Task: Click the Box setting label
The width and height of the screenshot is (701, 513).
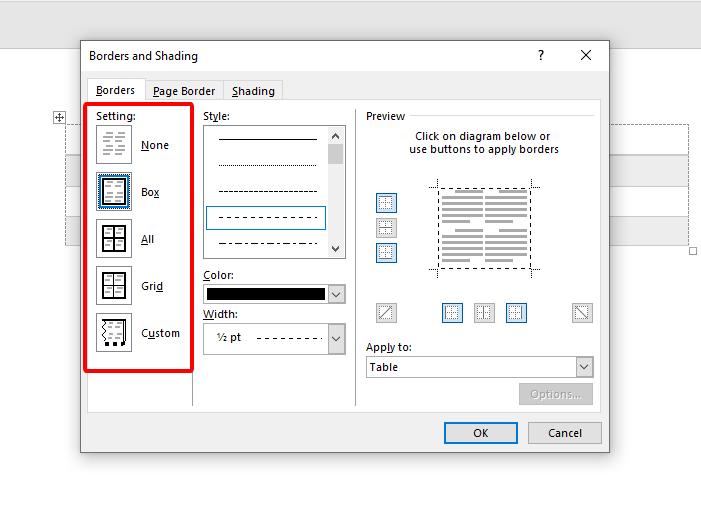Action: tap(150, 192)
